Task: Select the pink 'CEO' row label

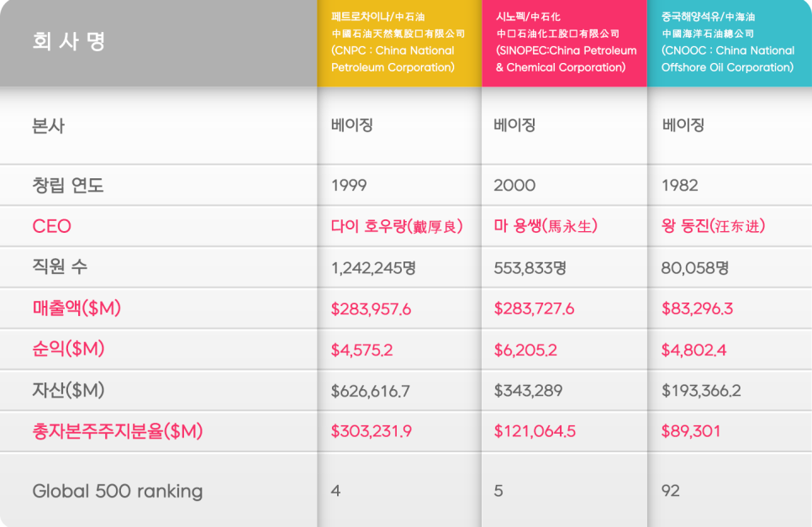Action: click(52, 226)
